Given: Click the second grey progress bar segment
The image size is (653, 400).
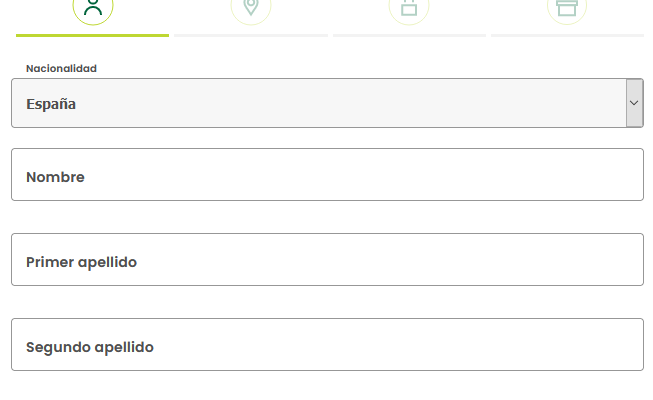Looking at the screenshot, I should coord(251,35).
